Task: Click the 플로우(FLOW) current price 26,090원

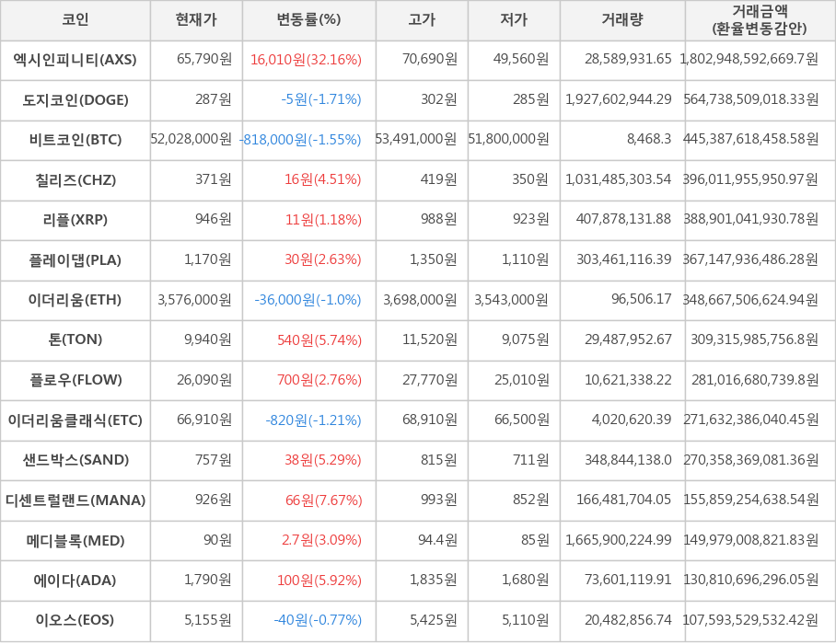Action: click(204, 380)
